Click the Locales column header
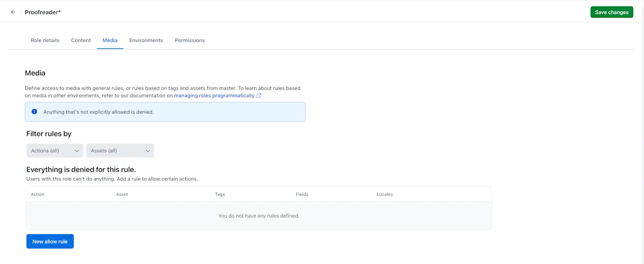Viewport: 644px width, 264px height. coord(384,194)
